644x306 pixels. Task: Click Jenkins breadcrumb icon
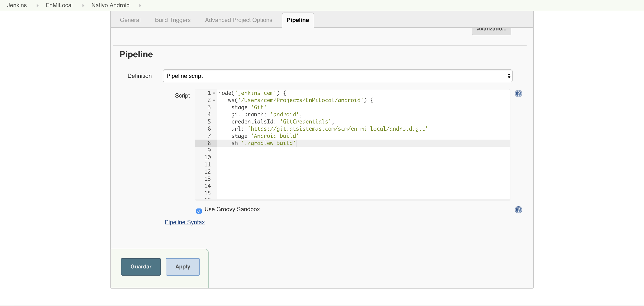36,5
